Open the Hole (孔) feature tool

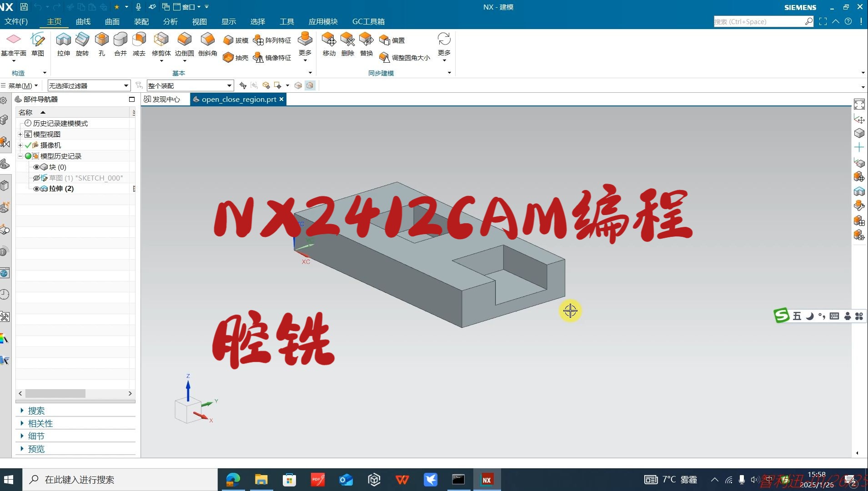coord(101,45)
